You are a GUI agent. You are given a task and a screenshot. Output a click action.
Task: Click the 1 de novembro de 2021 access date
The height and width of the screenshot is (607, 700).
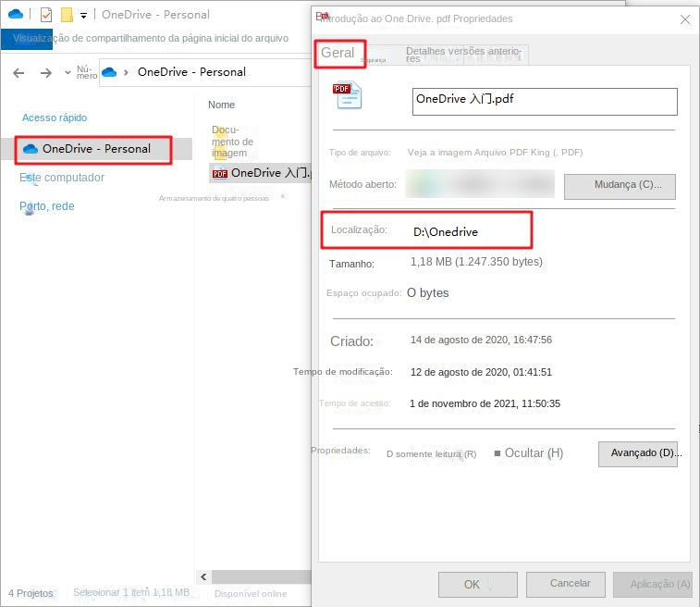click(x=485, y=403)
